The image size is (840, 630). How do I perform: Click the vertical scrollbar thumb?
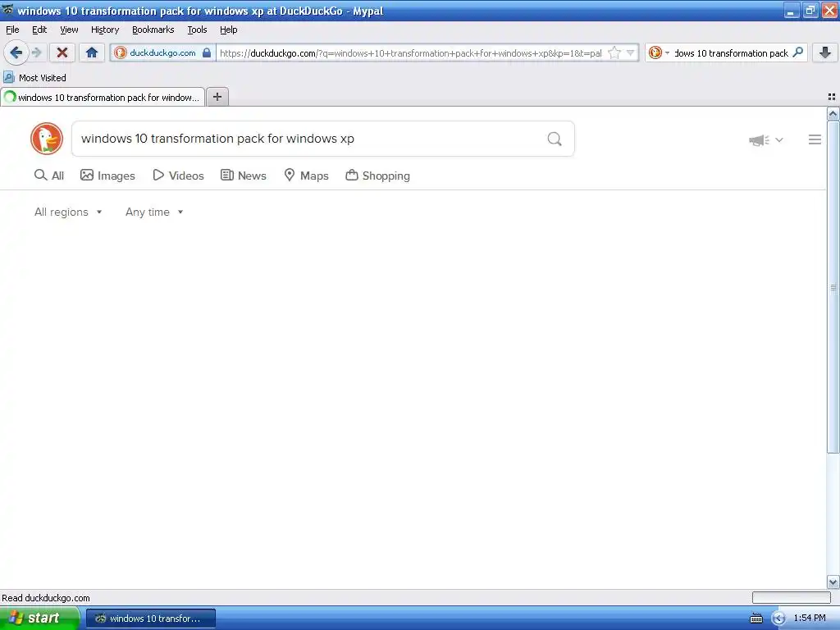tap(833, 287)
